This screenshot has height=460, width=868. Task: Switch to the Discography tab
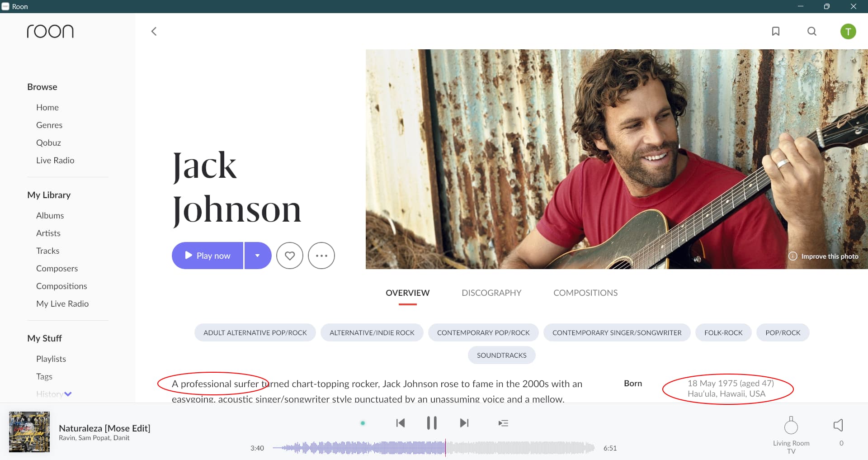click(491, 293)
